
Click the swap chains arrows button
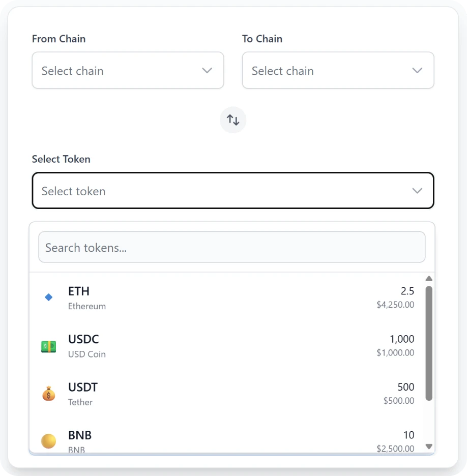click(x=233, y=120)
